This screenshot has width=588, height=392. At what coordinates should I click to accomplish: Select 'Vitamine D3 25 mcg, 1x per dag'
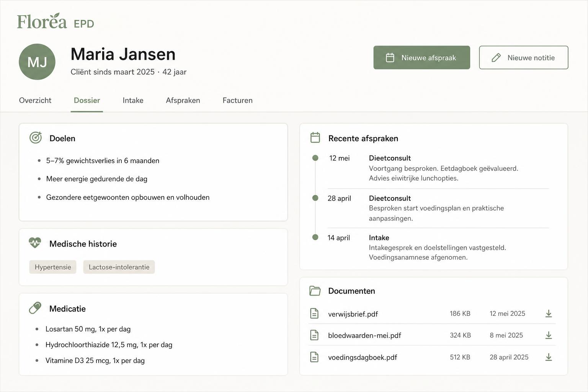click(95, 360)
